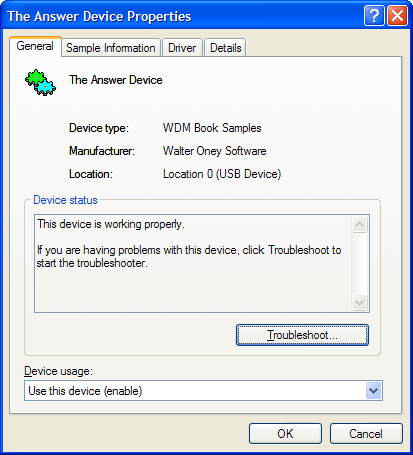Click the scroll up arrow in Device status box

point(359,224)
